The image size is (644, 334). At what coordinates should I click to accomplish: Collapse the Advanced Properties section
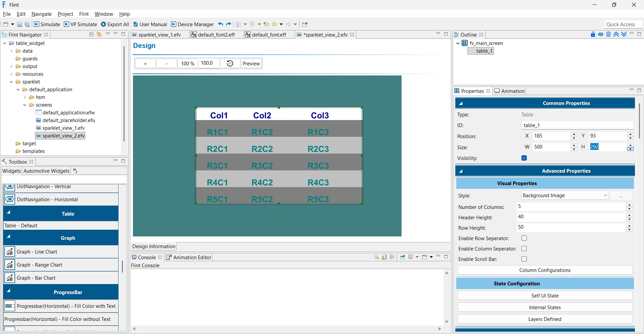(x=461, y=171)
